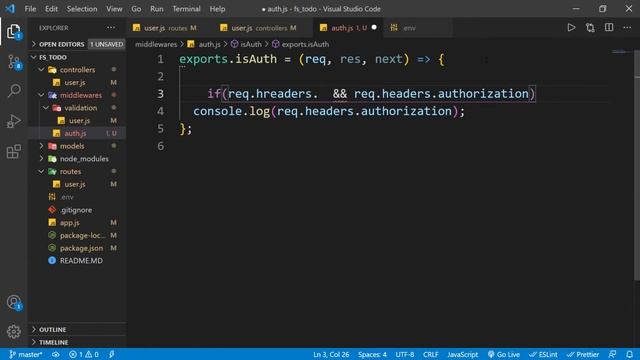Open the Manage gear icon
The width and height of the screenshot is (640, 360).
point(13,331)
